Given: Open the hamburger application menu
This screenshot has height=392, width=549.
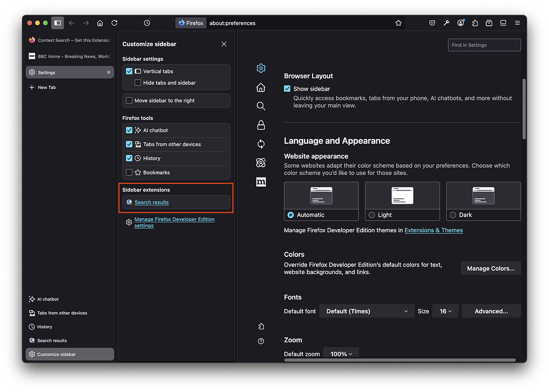Looking at the screenshot, I should click(517, 23).
